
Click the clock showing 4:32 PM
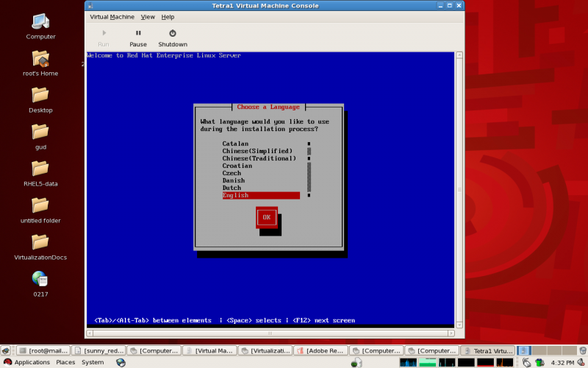(562, 363)
